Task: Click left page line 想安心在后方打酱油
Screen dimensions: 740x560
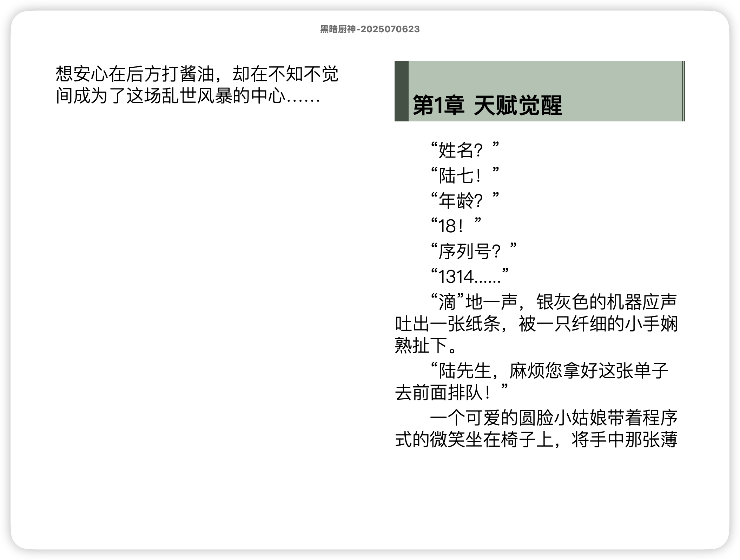Action: click(197, 74)
